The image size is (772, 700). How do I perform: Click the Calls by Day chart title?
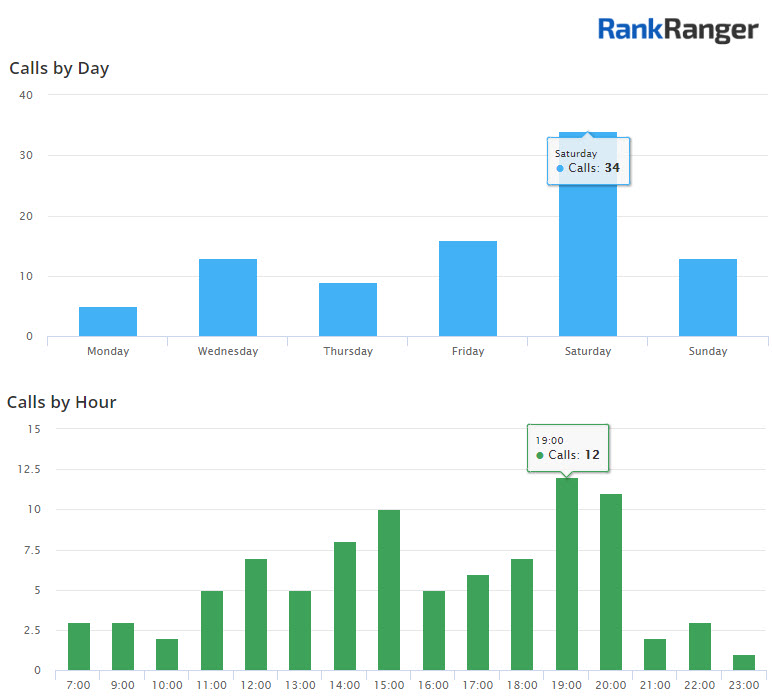pyautogui.click(x=59, y=69)
